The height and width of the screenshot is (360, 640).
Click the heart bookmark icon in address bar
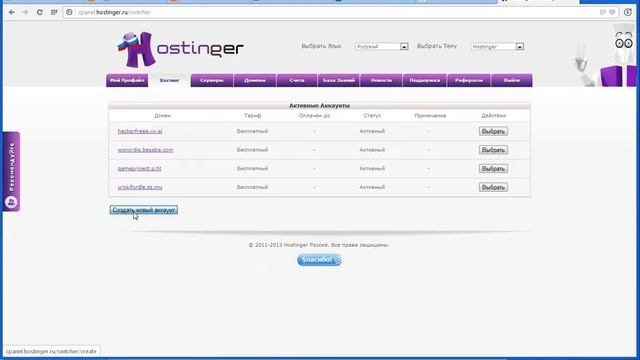pos(612,12)
